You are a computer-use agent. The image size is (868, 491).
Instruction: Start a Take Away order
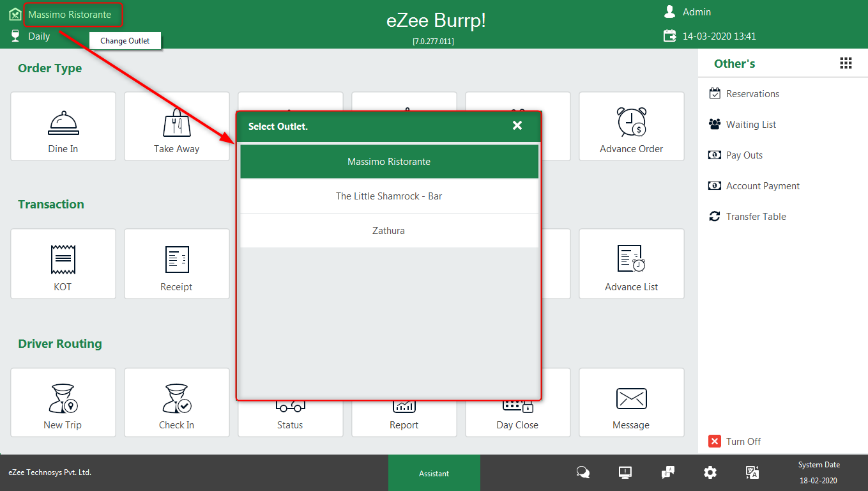[x=177, y=126]
